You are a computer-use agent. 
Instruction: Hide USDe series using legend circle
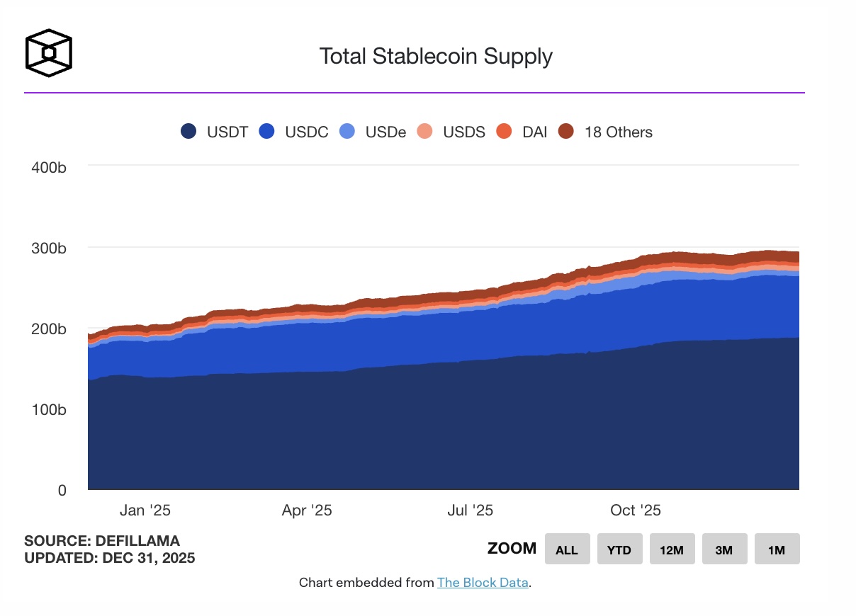pyautogui.click(x=347, y=132)
